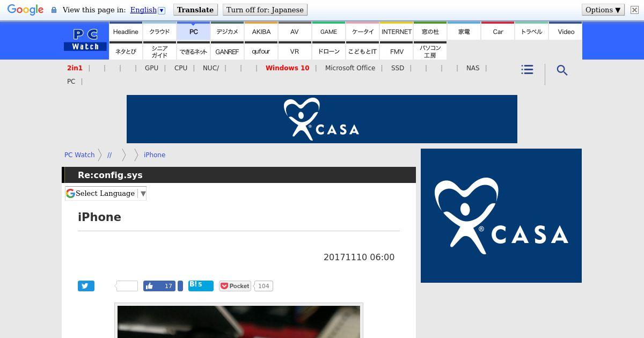Click the PC Watch logo
Screen dimensions: 644x338
click(86, 40)
